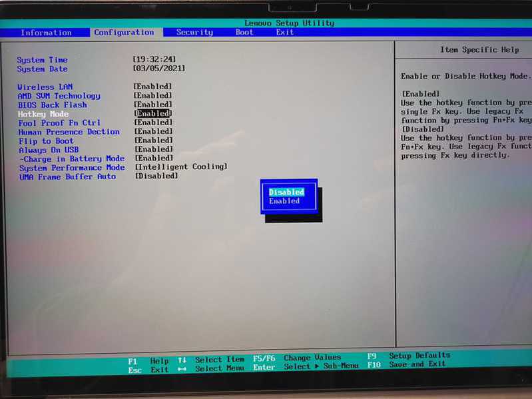Image resolution: width=532 pixels, height=399 pixels.
Task: Open UMA Frame Buffer Auto Disabled options
Action: point(156,176)
